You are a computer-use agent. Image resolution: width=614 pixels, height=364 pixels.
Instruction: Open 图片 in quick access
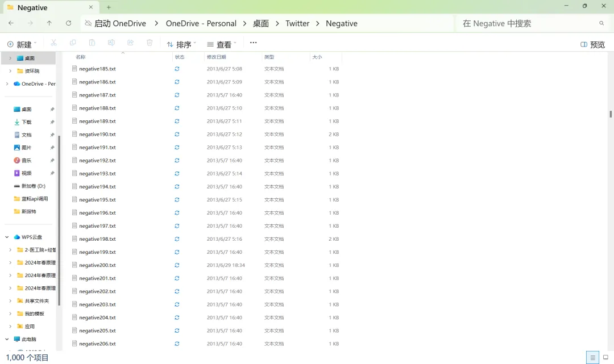point(26,148)
